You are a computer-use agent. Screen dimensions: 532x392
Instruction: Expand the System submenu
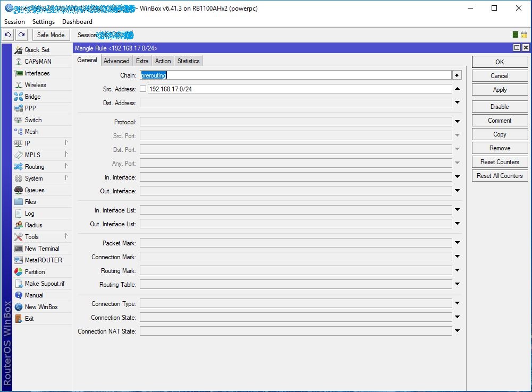(x=66, y=178)
